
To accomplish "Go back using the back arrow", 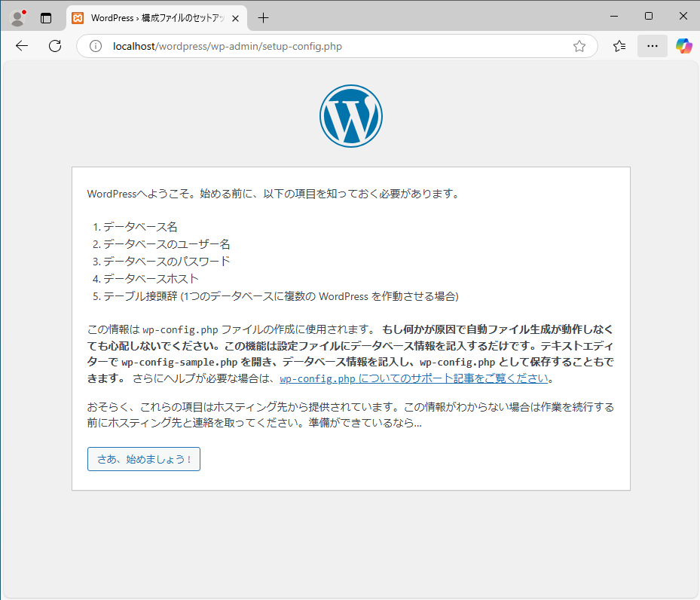I will point(22,46).
